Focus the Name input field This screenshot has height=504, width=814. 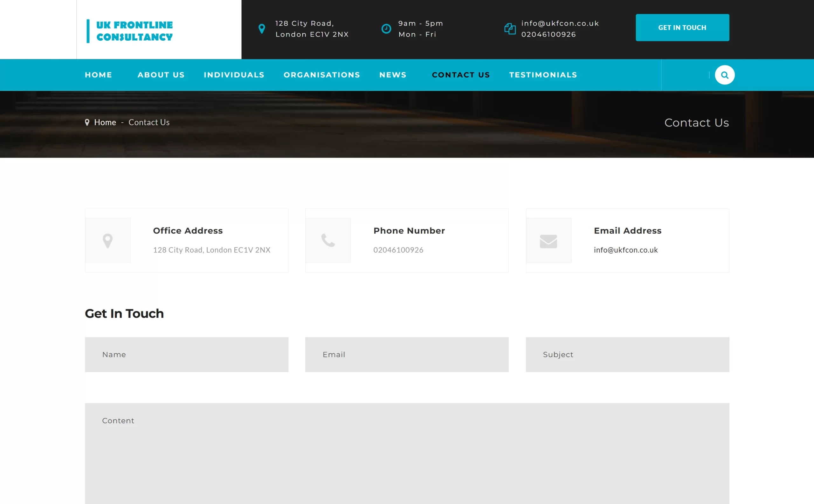pos(186,354)
